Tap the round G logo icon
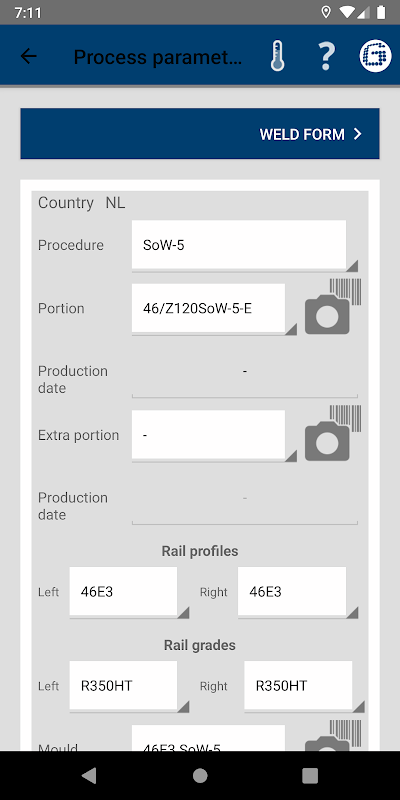This screenshot has height=800, width=400. click(376, 56)
